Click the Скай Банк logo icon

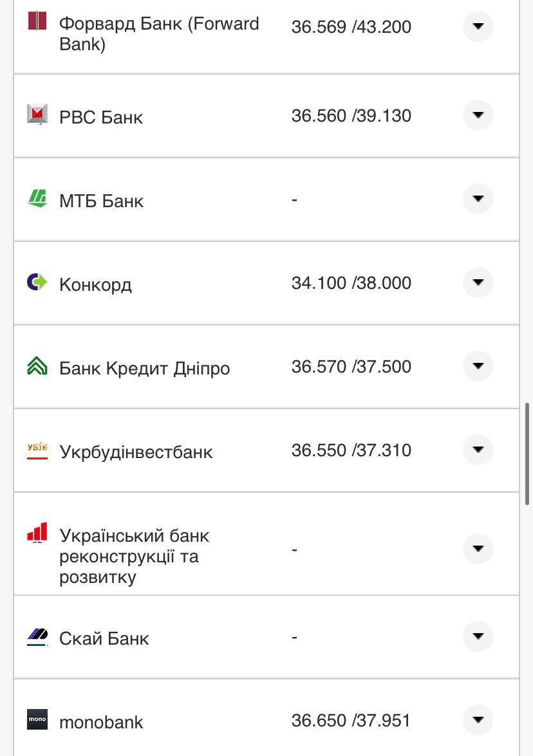[x=37, y=636]
